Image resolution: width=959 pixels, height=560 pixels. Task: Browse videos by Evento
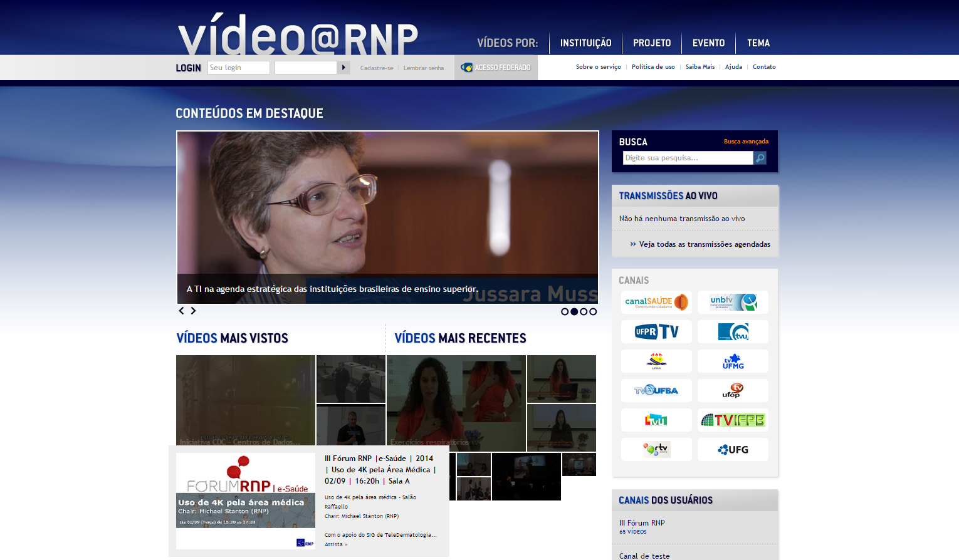point(708,43)
